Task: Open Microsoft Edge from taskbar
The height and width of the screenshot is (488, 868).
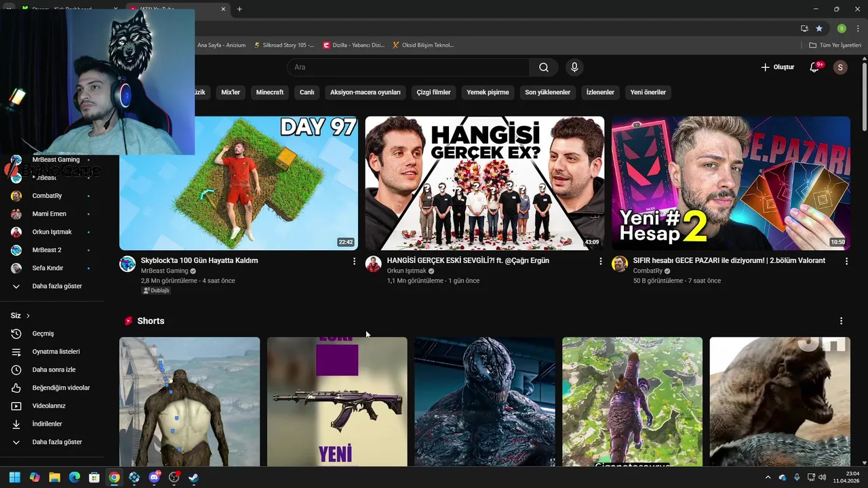Action: pyautogui.click(x=75, y=477)
